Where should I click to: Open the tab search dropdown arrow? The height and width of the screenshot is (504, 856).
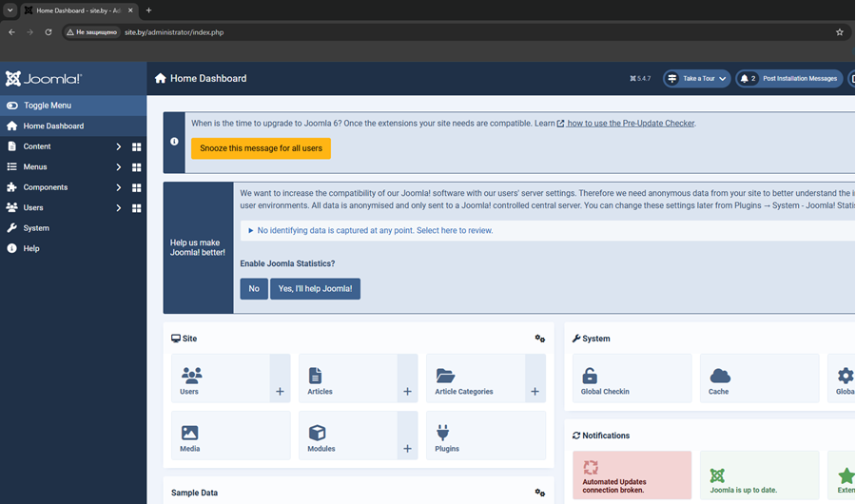pos(10,10)
